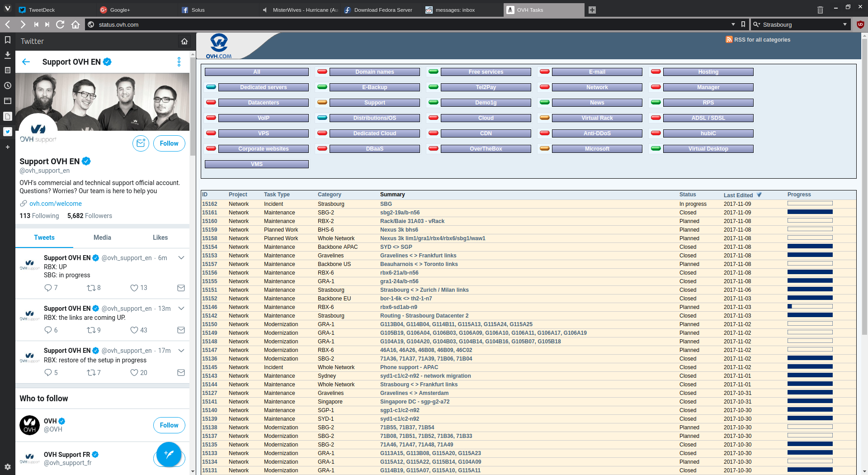Go back with browser back arrow
This screenshot has width=868, height=475.
pos(8,24)
